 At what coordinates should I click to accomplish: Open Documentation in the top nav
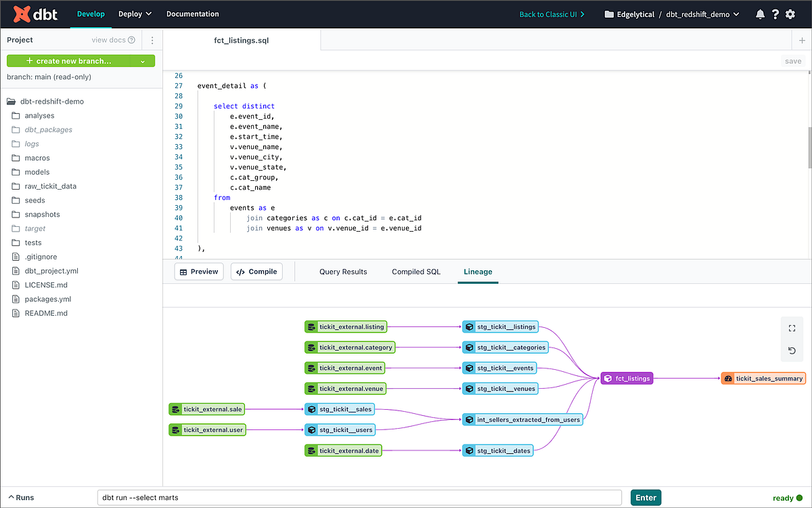[x=193, y=14]
